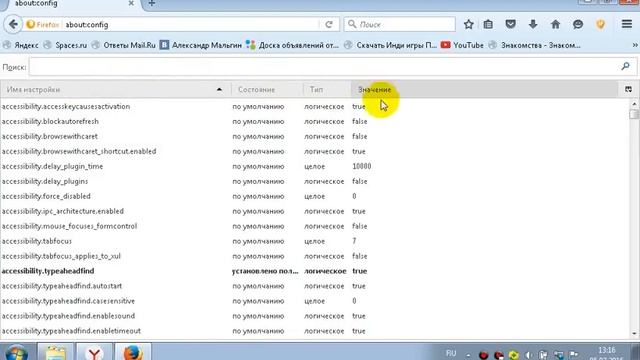Select accessibility.force_disabled row

[314, 196]
